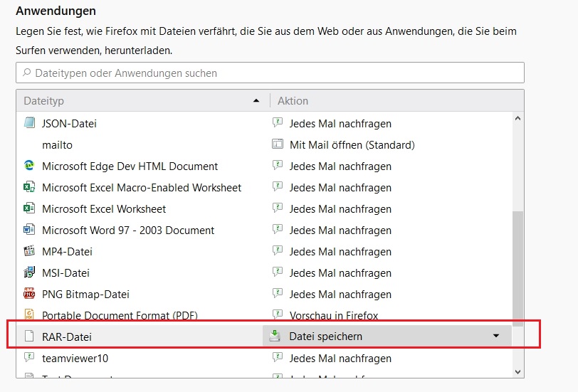Click the PNG Bitmap-Datei icon
This screenshot has height=392, width=578.
(x=29, y=294)
